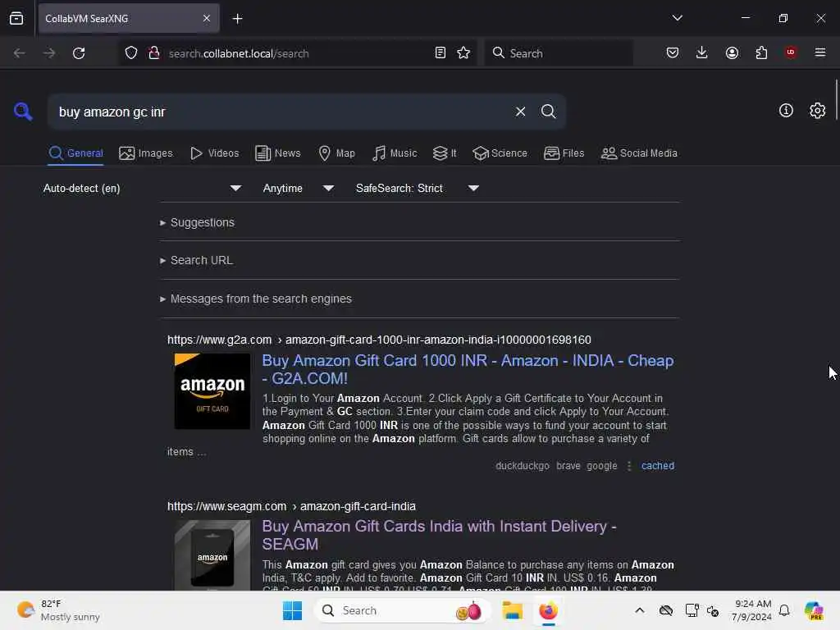840x630 pixels.
Task: Open G2A result's three-dot options menu
Action: click(x=629, y=466)
